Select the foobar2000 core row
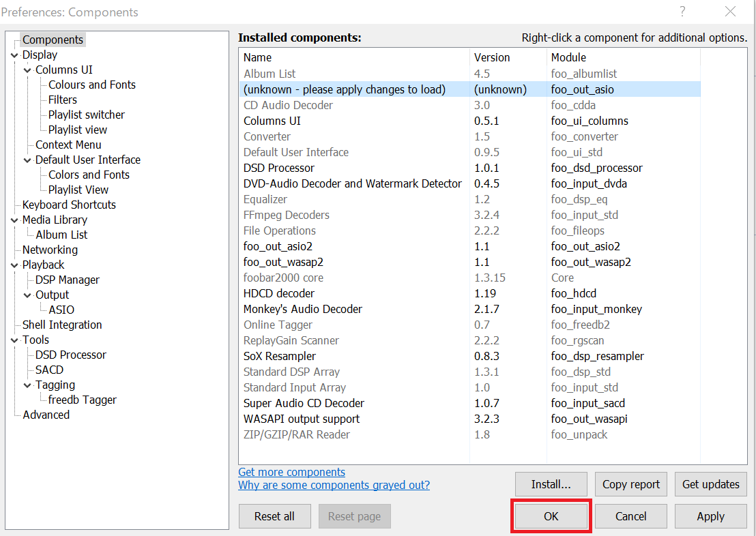Screen dimensions: 756x536 tap(470, 278)
